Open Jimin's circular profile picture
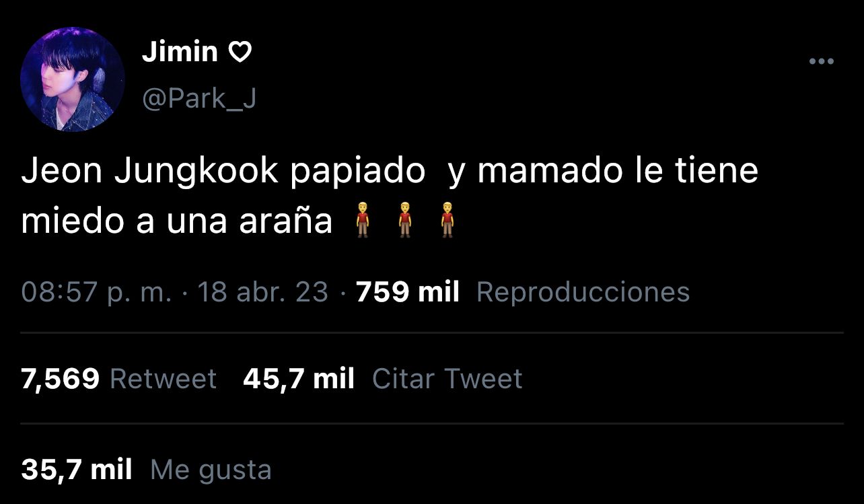This screenshot has width=864, height=504. coord(73,79)
